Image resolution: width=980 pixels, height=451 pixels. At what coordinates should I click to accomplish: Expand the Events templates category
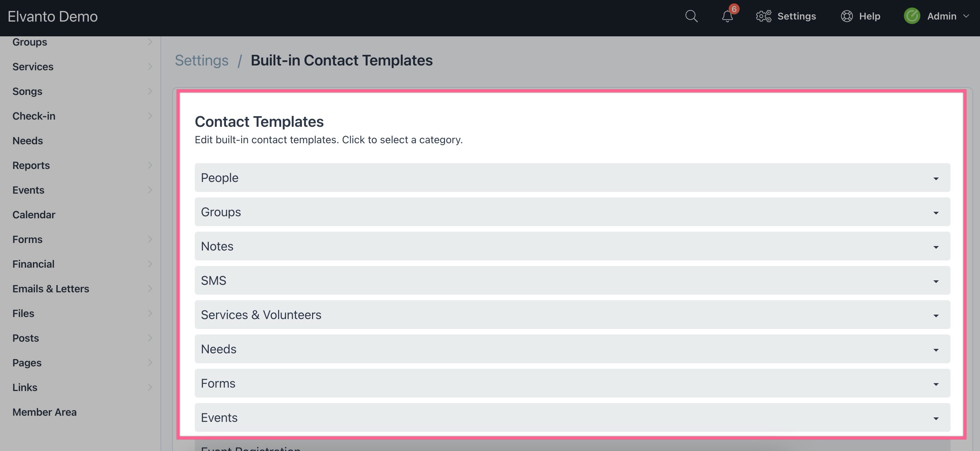point(571,417)
